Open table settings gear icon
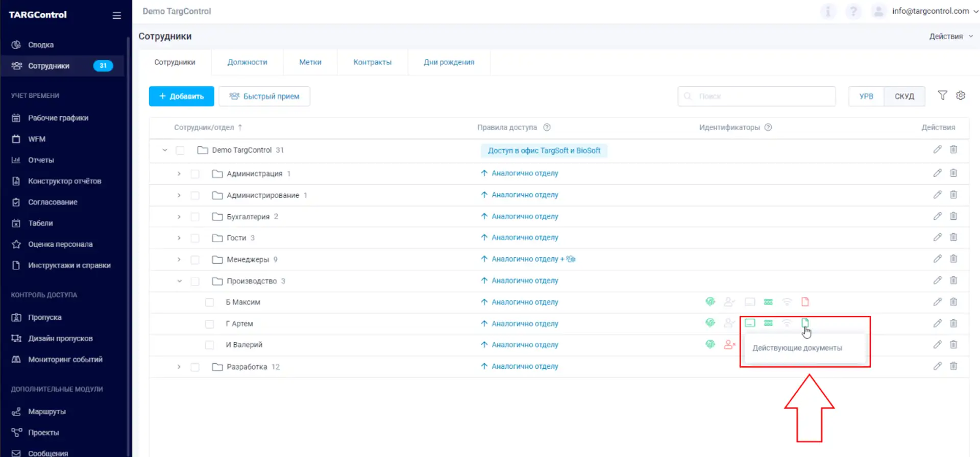The image size is (980, 457). [961, 95]
